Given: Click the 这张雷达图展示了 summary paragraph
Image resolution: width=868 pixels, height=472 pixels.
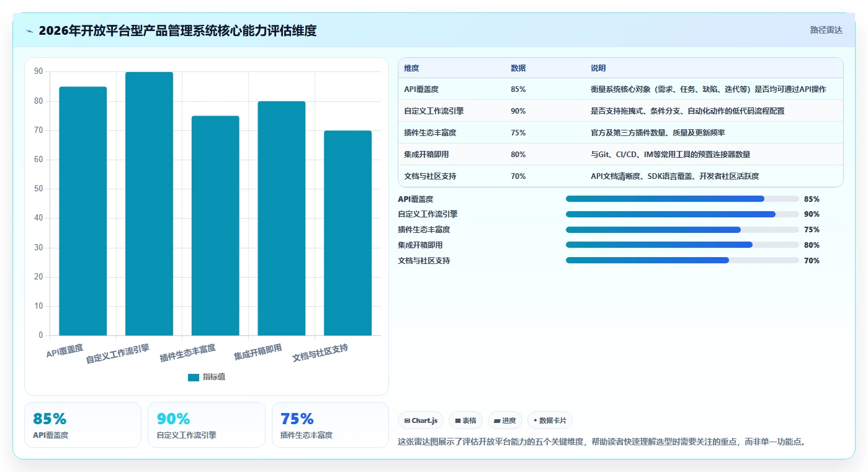Looking at the screenshot, I should (x=601, y=442).
